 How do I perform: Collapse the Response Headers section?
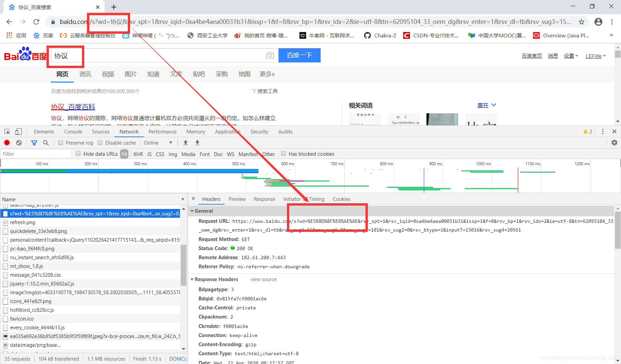(x=192, y=279)
